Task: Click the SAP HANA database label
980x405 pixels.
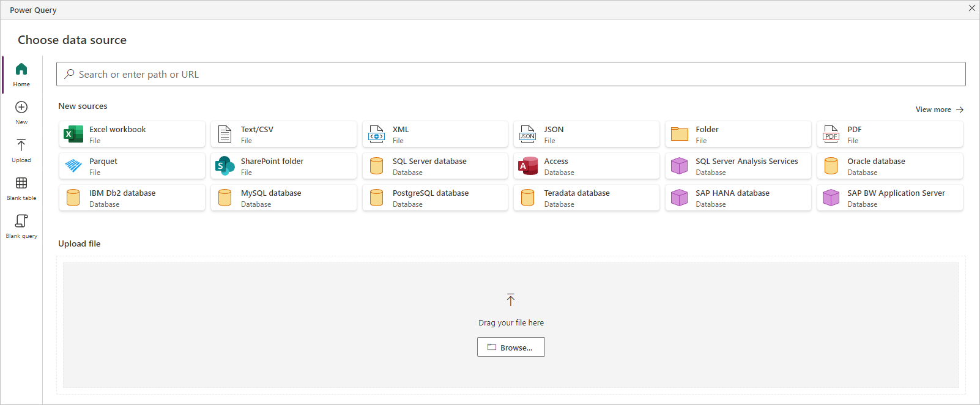Action: click(x=732, y=193)
